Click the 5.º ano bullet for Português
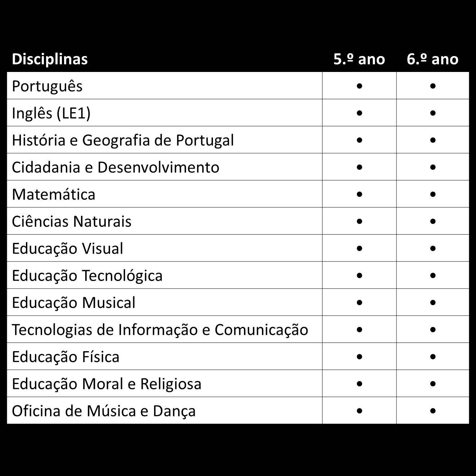The width and height of the screenshot is (476, 476). pos(359,86)
